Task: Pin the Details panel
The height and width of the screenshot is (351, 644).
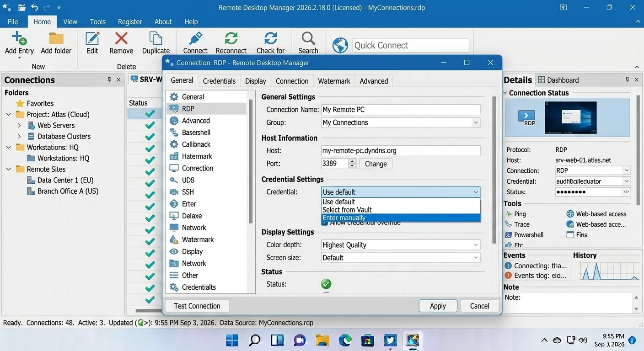Action: coord(627,80)
